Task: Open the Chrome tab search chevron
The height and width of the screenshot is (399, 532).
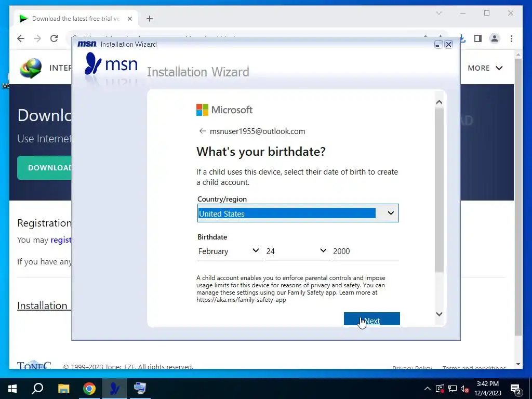Action: (x=438, y=13)
